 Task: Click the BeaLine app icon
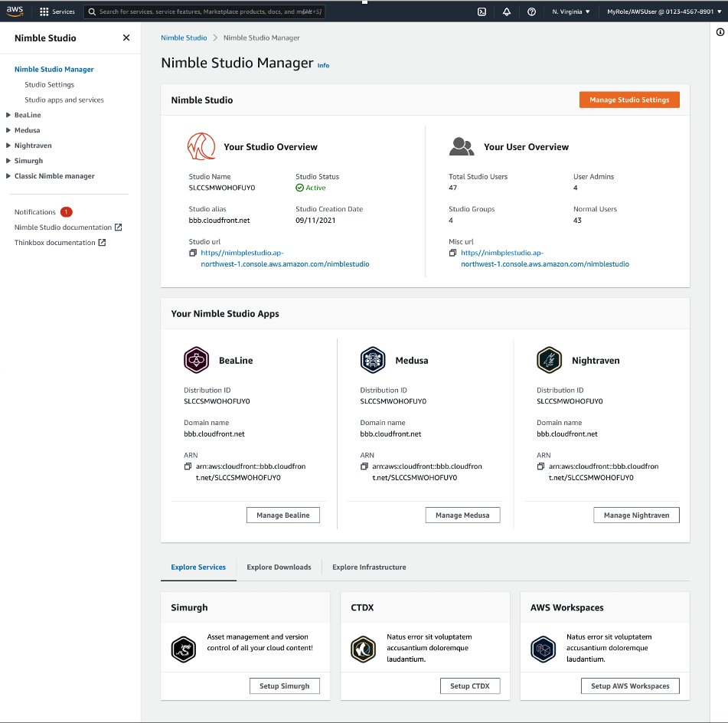197,360
